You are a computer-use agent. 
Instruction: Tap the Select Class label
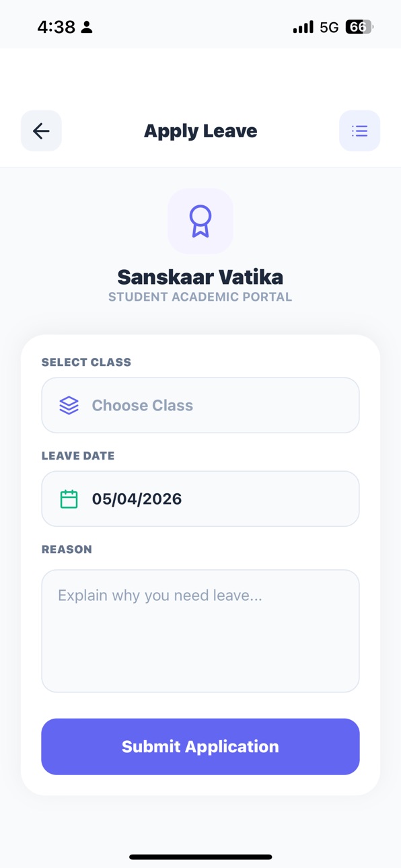[86, 362]
